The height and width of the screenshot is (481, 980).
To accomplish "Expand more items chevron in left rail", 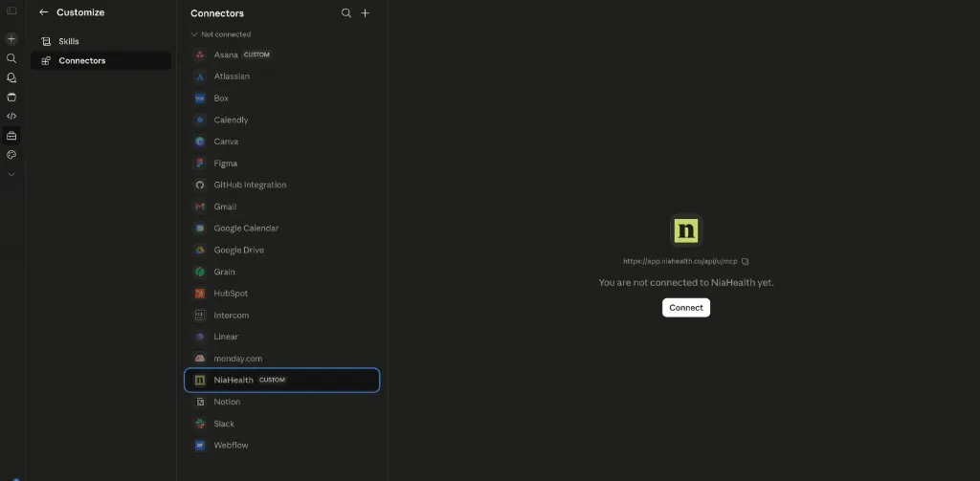I will (x=11, y=174).
